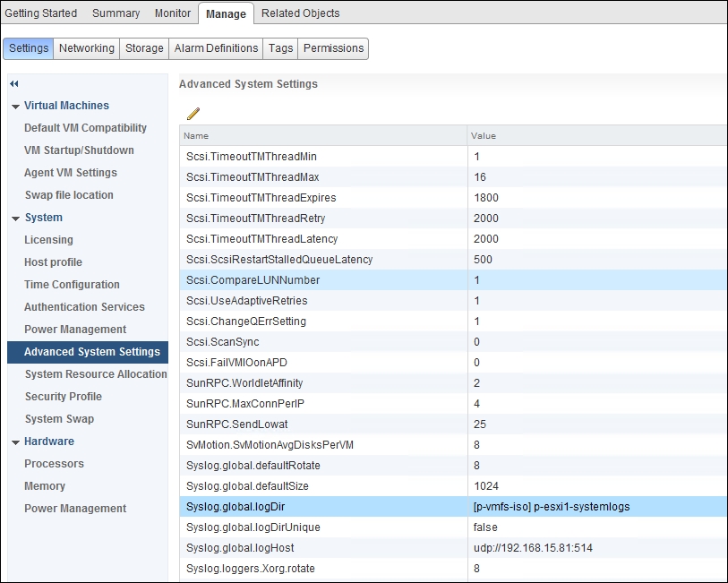Sort by the Name column header
Screen dimensions: 728x583
[x=323, y=135]
